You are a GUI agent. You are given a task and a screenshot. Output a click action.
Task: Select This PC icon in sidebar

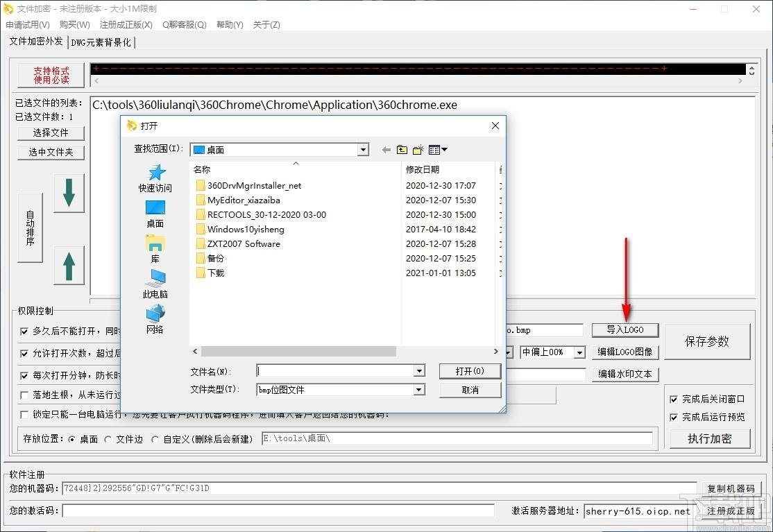[x=155, y=284]
